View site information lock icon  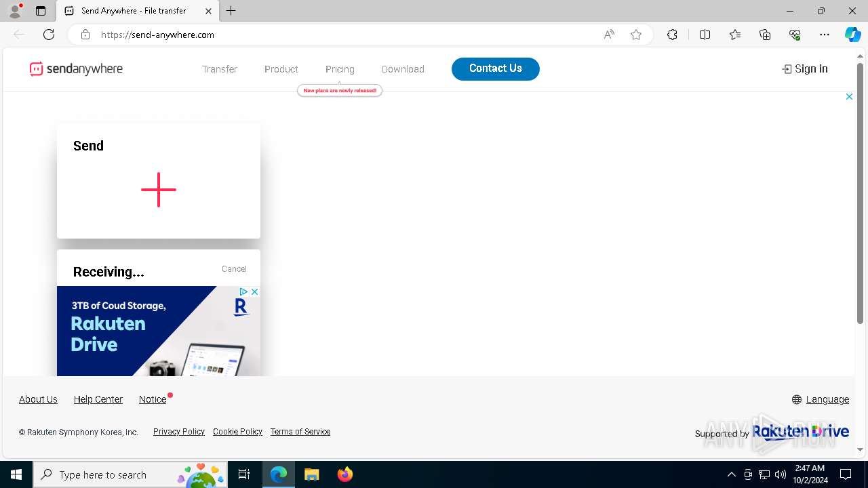pyautogui.click(x=85, y=35)
